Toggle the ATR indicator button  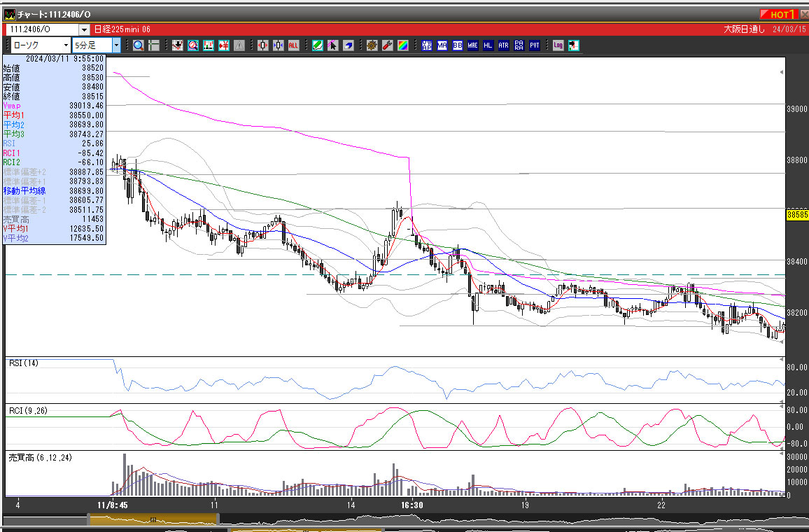(x=504, y=45)
